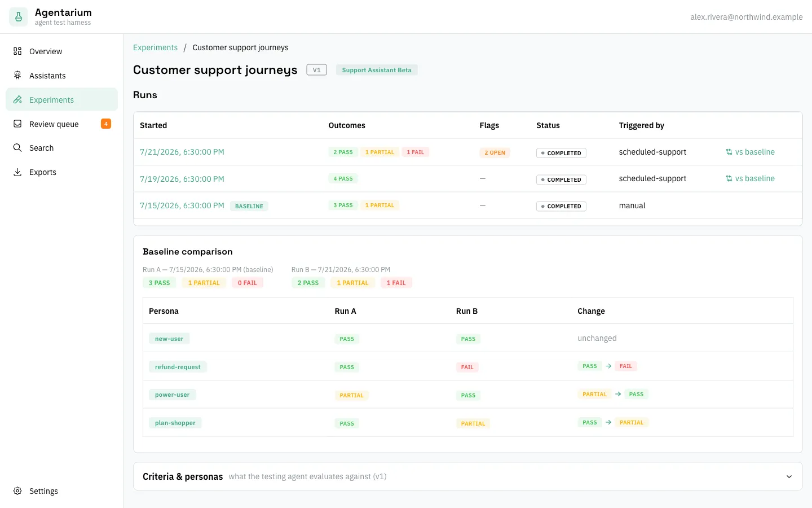Click COMPLETED status of the manual run

561,206
